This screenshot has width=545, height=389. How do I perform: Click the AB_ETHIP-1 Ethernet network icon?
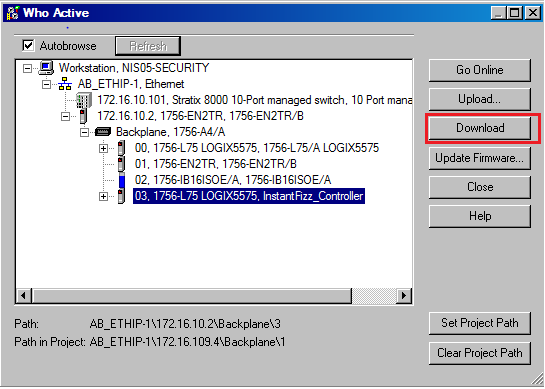[x=65, y=84]
